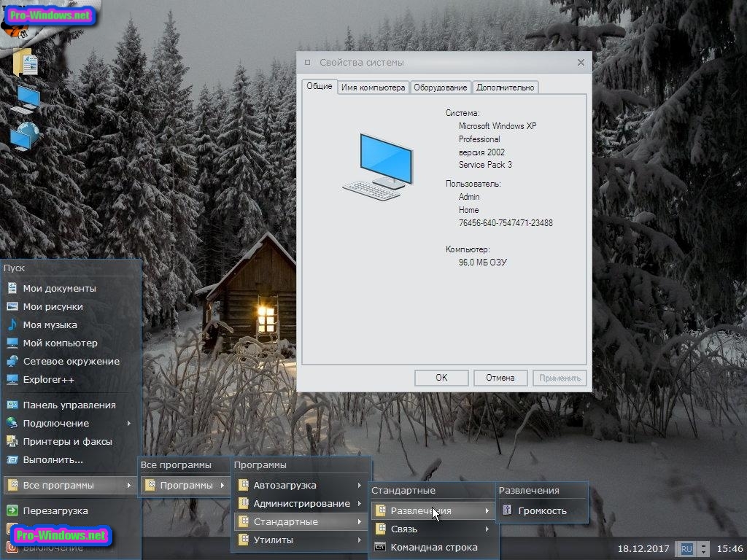Image resolution: width=747 pixels, height=560 pixels.
Task: Click the Подключение globe icon
Action: (x=12, y=423)
